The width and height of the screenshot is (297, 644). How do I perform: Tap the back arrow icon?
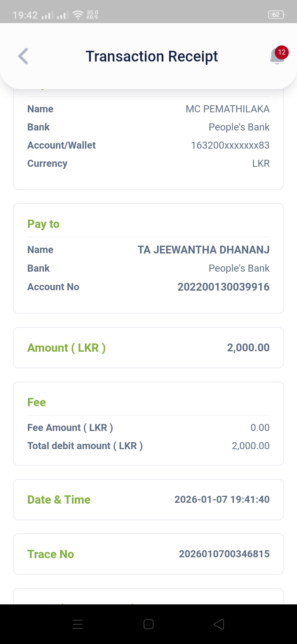24,56
